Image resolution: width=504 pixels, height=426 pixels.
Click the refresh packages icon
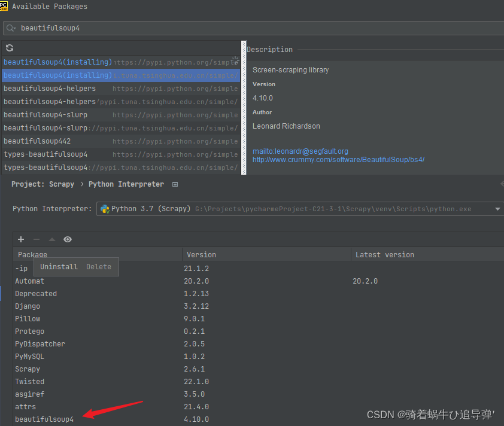click(x=10, y=48)
